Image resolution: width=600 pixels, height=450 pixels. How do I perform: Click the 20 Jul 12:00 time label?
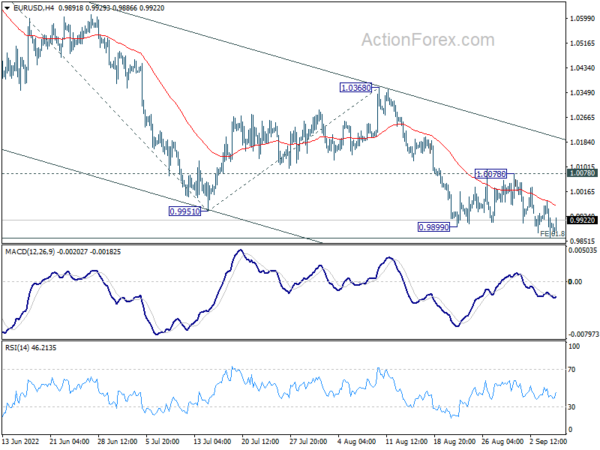tap(261, 441)
